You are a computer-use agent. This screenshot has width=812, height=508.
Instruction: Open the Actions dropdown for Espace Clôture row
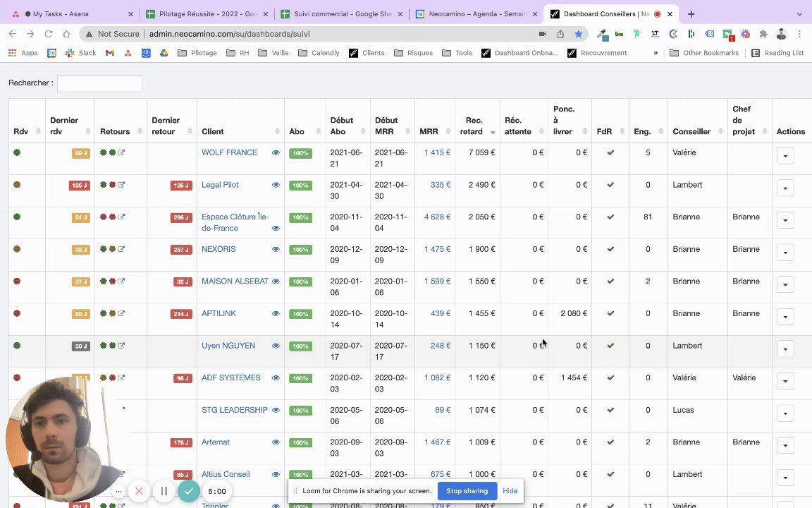(785, 220)
